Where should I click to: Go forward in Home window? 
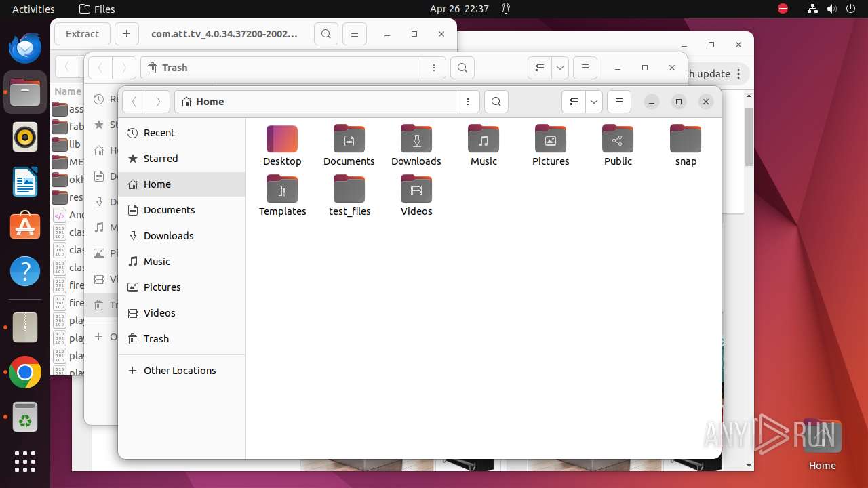pyautogui.click(x=158, y=102)
